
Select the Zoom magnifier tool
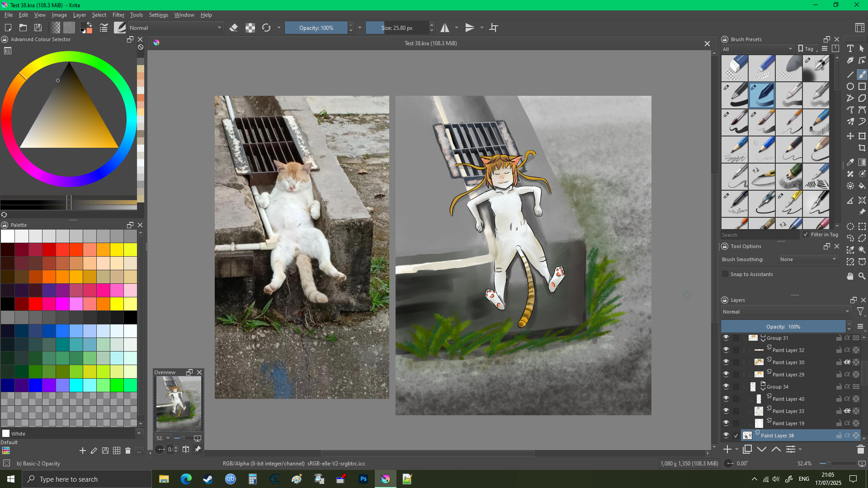862,276
